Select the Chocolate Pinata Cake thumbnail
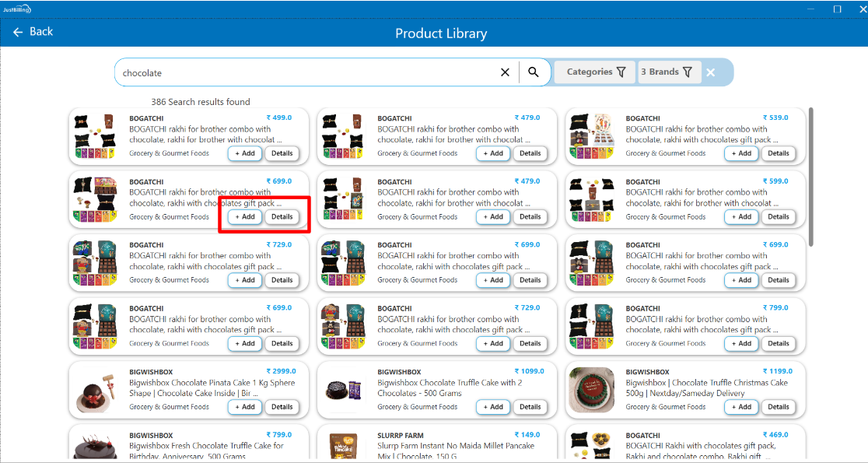The width and height of the screenshot is (868, 463). coord(97,389)
